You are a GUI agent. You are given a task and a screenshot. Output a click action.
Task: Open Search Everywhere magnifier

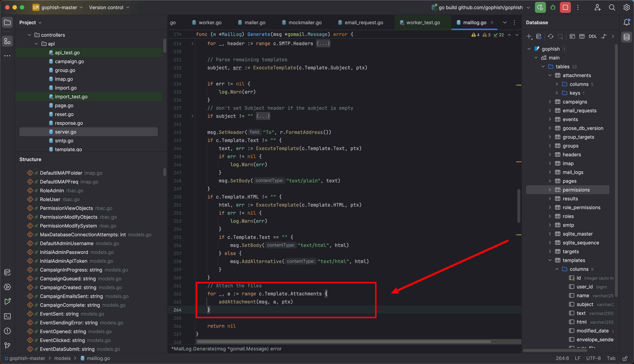click(x=612, y=8)
